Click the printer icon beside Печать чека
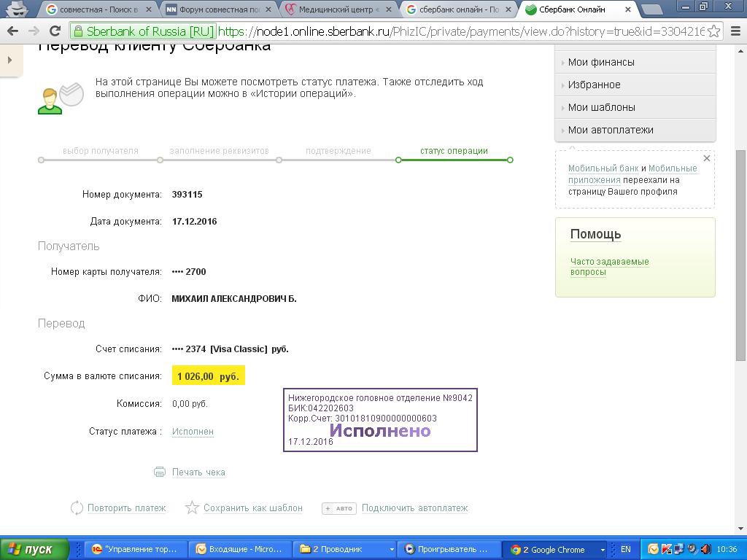The image size is (747, 560). (160, 472)
